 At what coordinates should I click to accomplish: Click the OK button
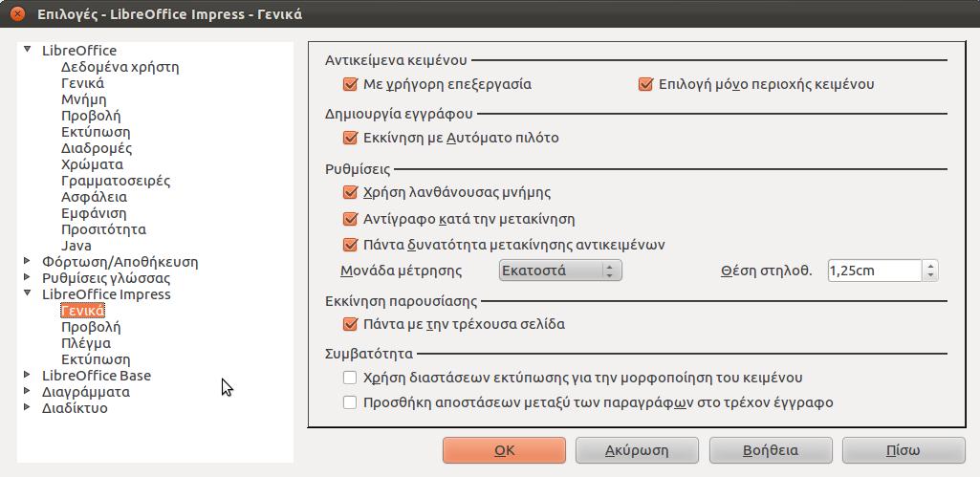[505, 450]
